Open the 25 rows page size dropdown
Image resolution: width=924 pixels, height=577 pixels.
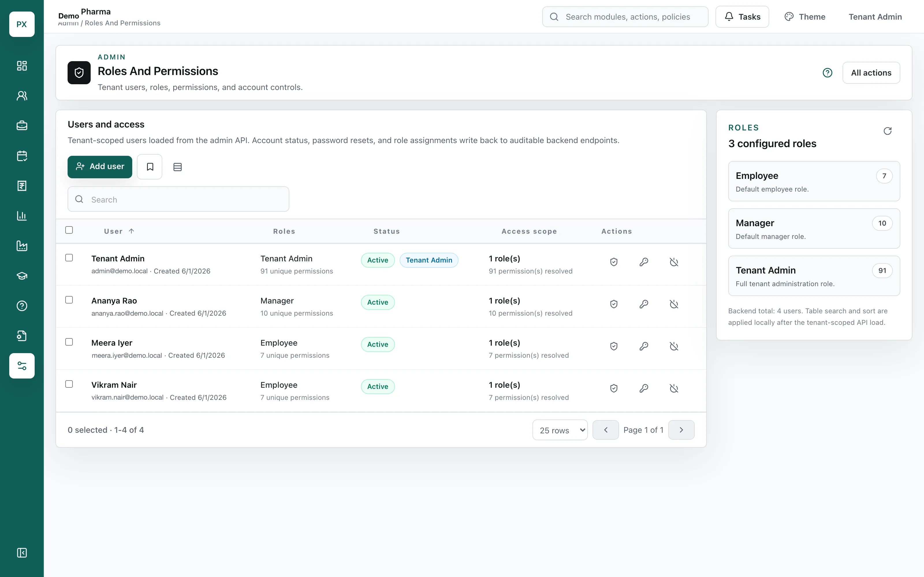560,430
